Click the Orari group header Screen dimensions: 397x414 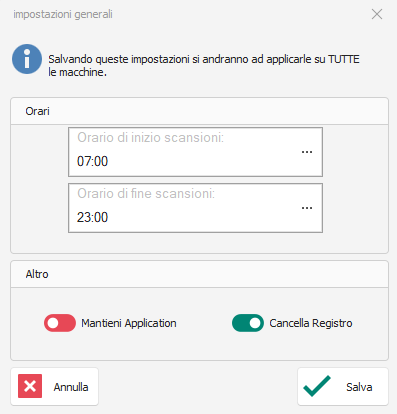pyautogui.click(x=199, y=111)
